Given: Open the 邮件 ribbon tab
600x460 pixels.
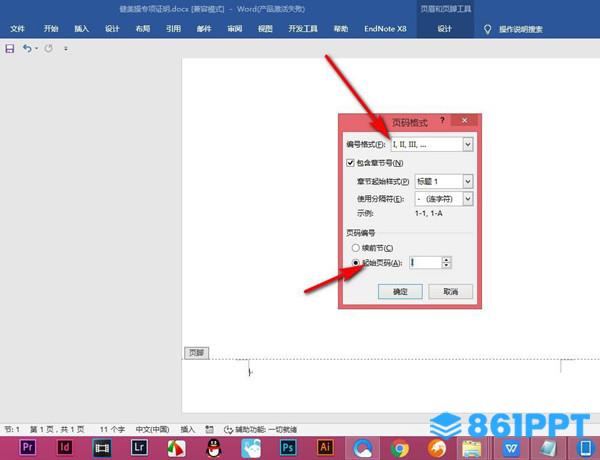Looking at the screenshot, I should click(x=204, y=29).
